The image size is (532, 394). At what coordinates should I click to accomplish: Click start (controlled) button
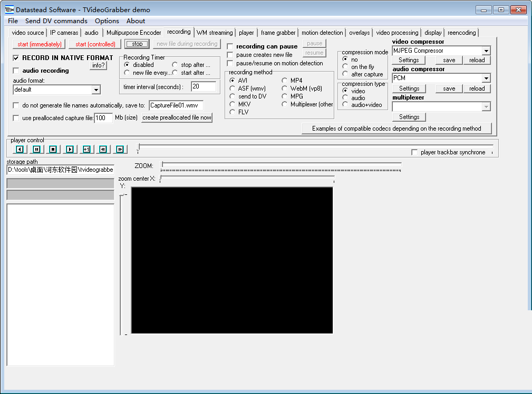(x=95, y=44)
